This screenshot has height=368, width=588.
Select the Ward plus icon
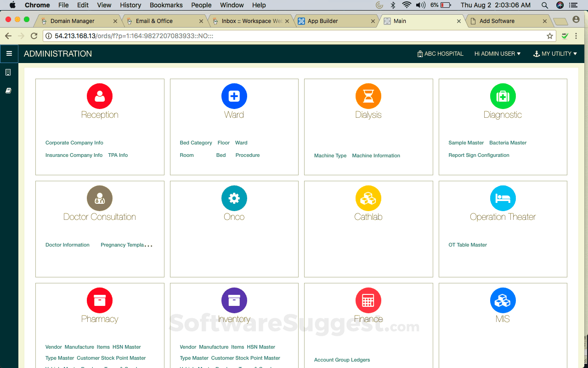tap(234, 96)
